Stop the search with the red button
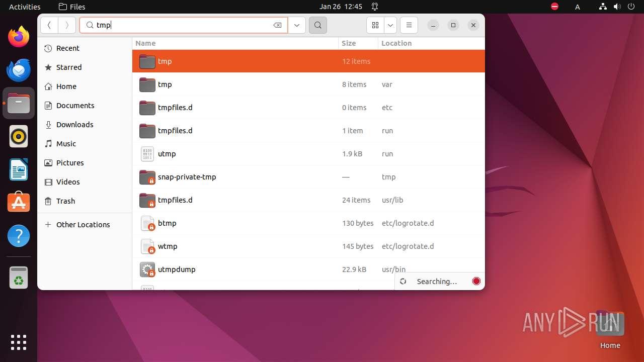 click(476, 281)
